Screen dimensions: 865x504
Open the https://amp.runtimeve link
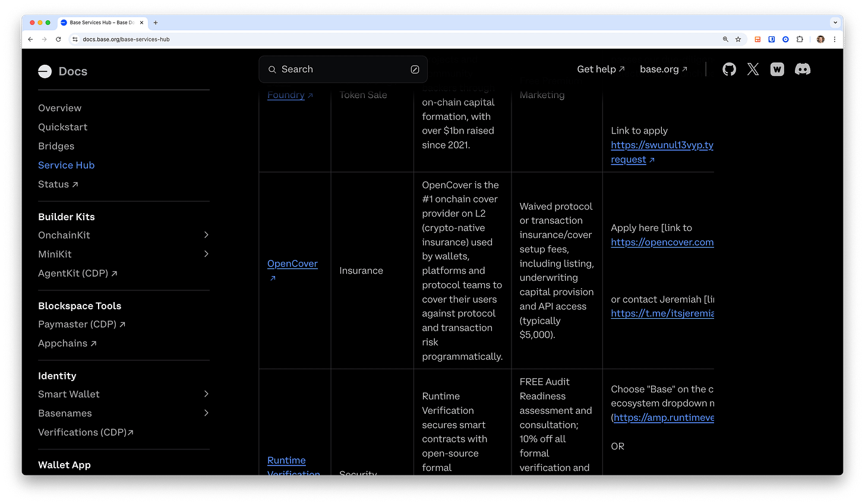(x=664, y=418)
